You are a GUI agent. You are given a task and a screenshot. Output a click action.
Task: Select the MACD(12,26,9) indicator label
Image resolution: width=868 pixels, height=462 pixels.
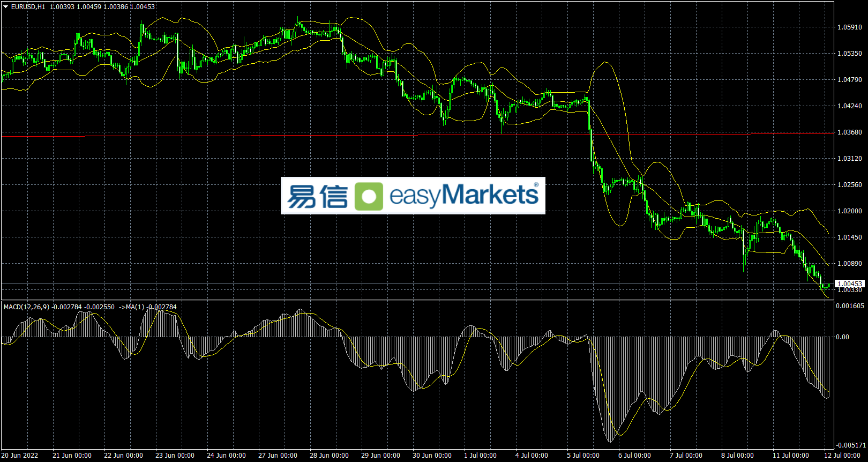[x=26, y=307]
